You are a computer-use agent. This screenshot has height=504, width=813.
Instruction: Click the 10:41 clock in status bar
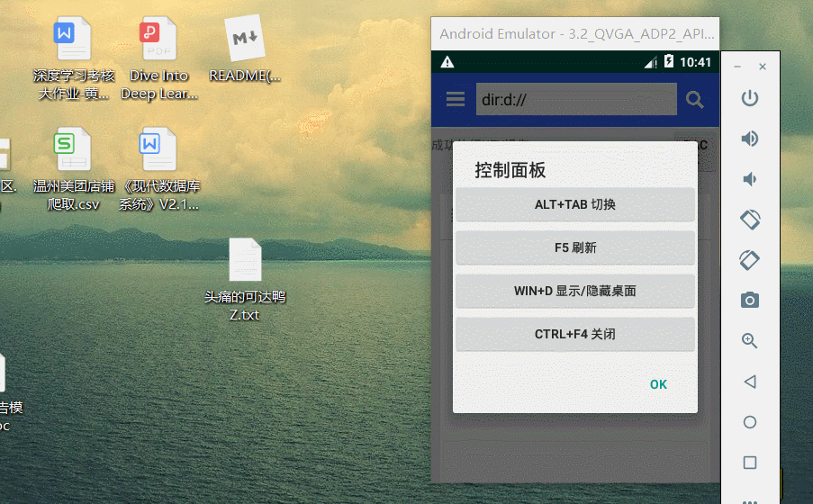coord(695,62)
